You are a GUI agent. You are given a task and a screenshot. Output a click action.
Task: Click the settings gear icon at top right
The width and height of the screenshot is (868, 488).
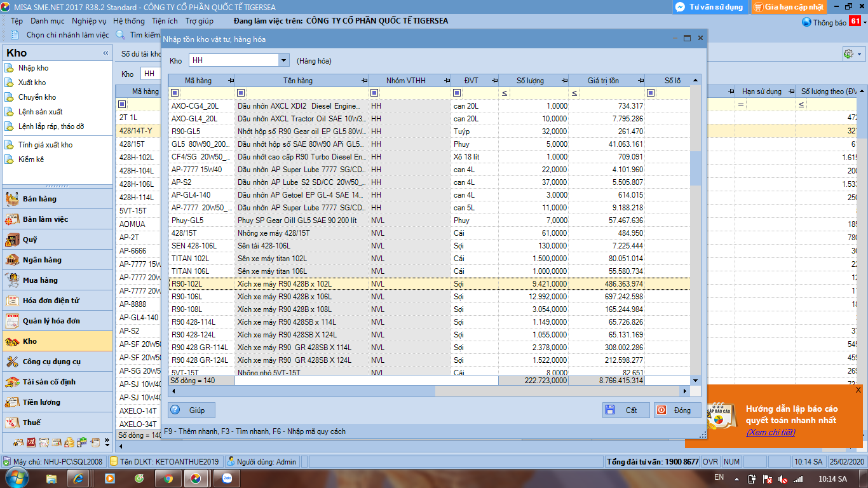848,54
